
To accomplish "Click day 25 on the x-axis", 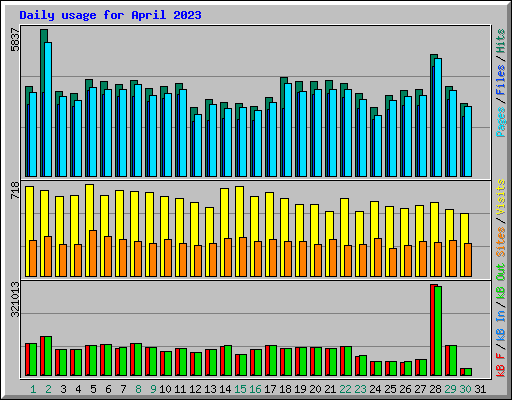I will tap(390, 389).
